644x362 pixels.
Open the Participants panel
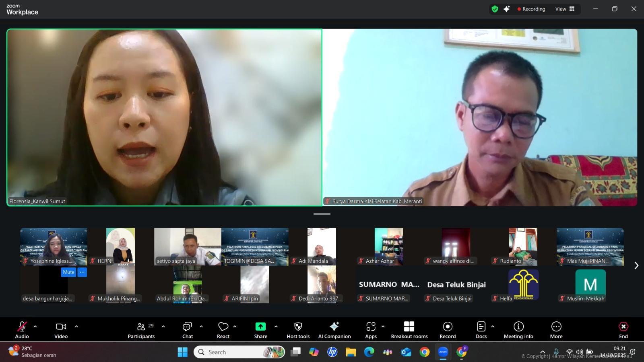(x=141, y=330)
